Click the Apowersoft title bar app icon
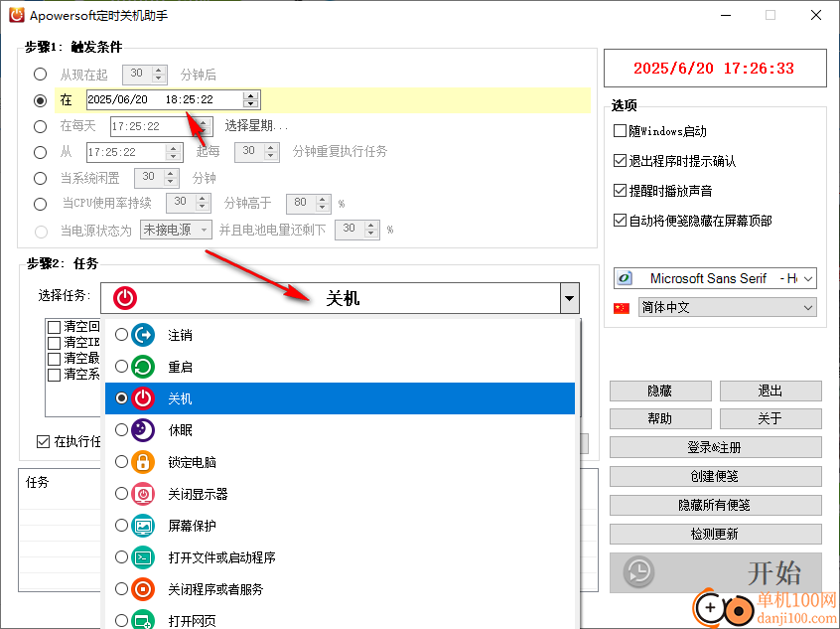 coord(17,15)
